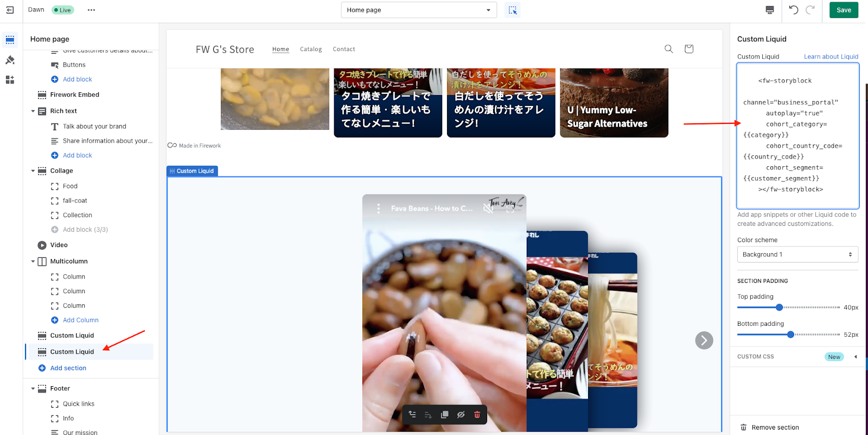Click the Add section link text
Screen dimensions: 868x435
pyautogui.click(x=68, y=368)
